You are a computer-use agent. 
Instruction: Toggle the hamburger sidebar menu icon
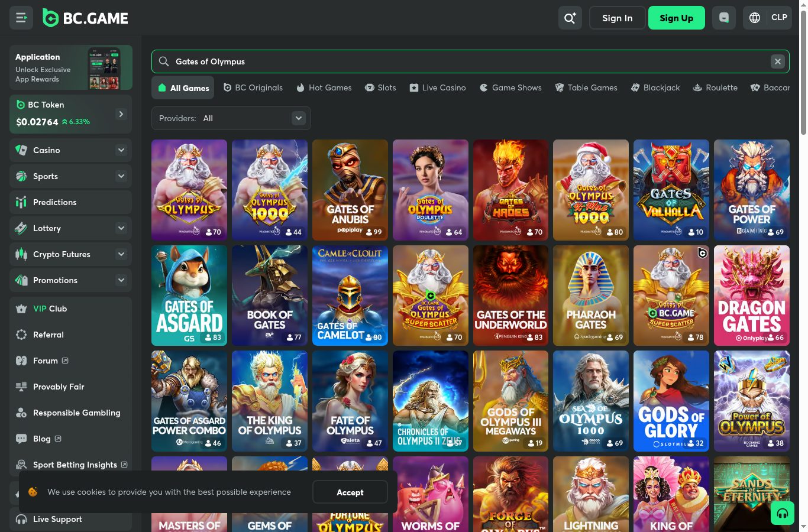(21, 18)
